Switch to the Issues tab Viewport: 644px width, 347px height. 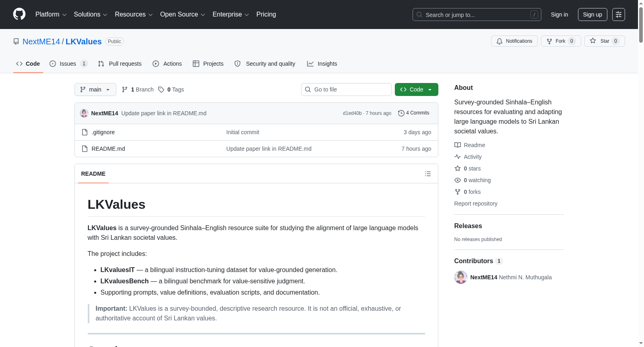pos(68,64)
